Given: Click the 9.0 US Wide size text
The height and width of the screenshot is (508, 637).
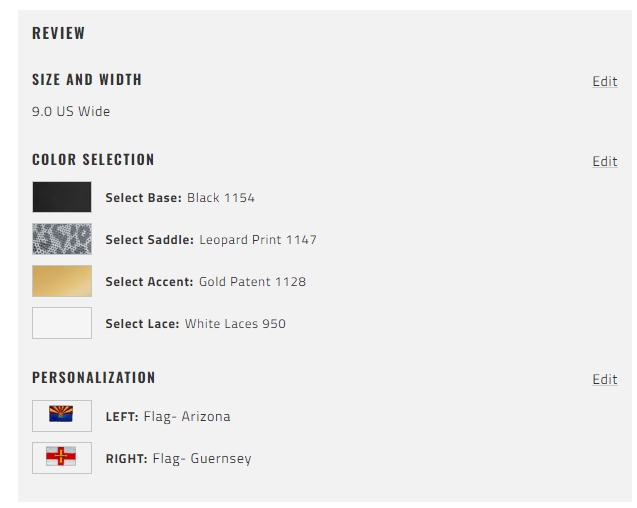Looking at the screenshot, I should (x=71, y=111).
